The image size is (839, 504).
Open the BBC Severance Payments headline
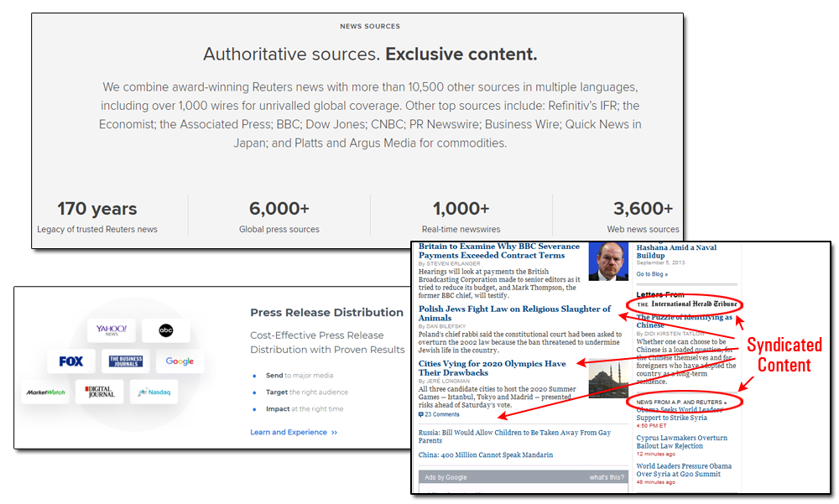(498, 251)
